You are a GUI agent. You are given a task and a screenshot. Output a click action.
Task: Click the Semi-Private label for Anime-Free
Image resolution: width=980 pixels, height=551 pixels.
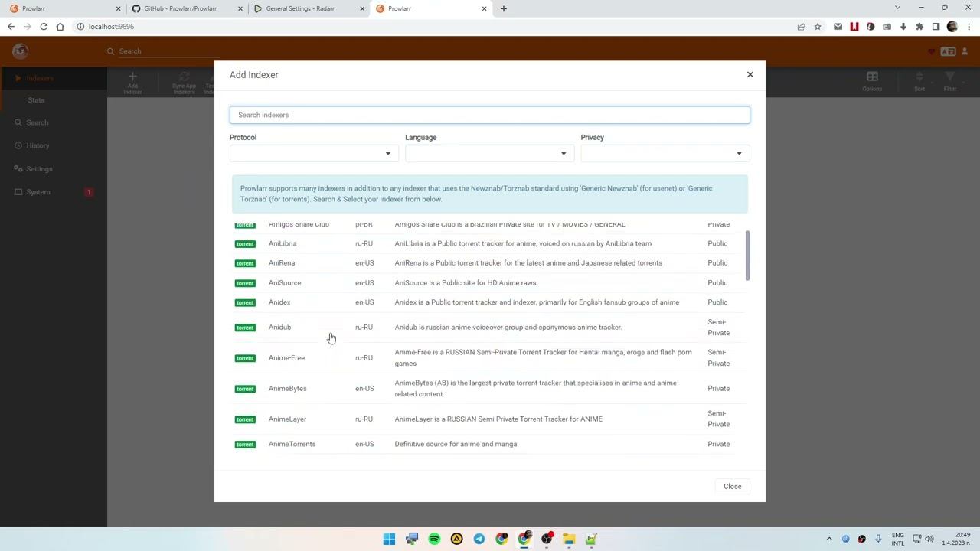point(718,358)
